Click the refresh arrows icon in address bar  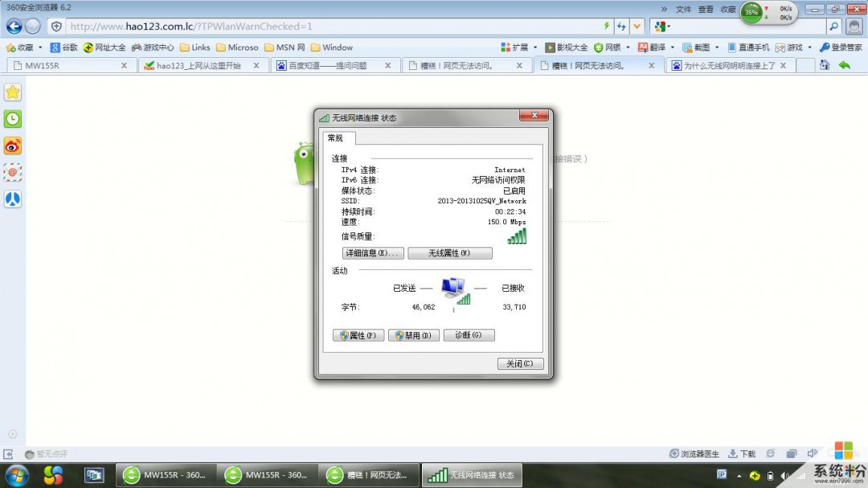[x=621, y=26]
